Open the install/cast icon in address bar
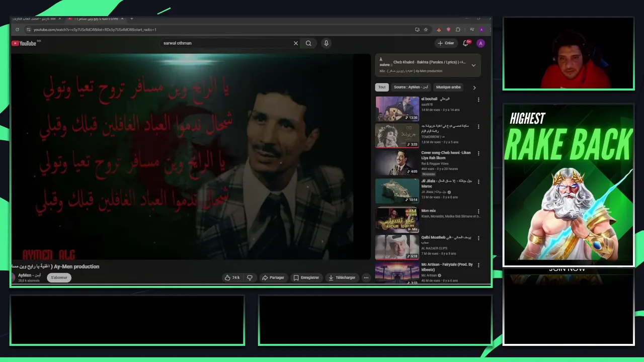The image size is (644, 362). click(417, 30)
